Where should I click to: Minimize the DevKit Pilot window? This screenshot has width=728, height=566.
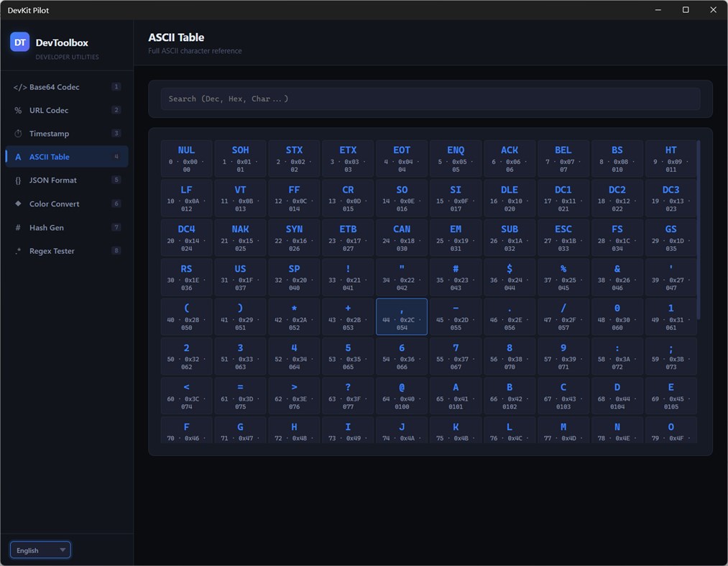pyautogui.click(x=658, y=10)
